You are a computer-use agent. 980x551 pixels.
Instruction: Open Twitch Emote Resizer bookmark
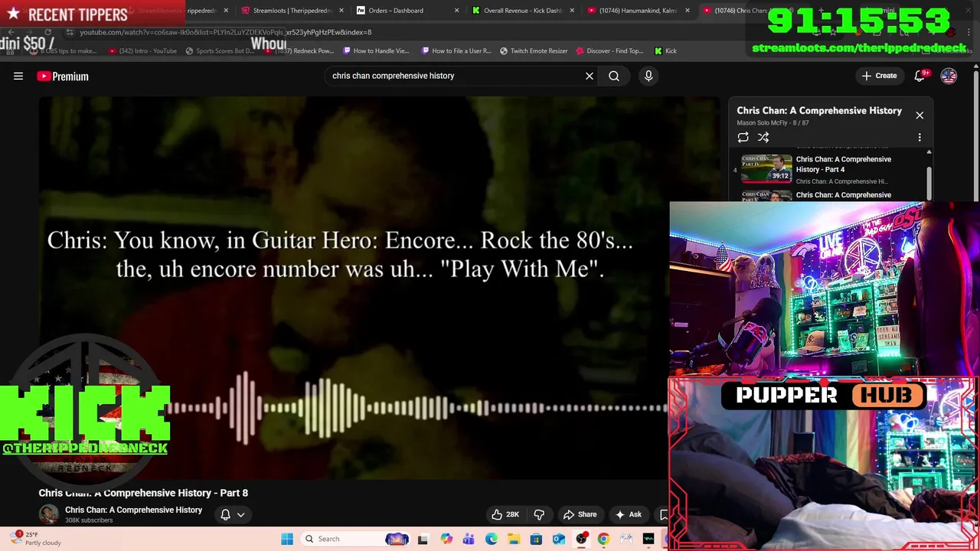pos(533,51)
